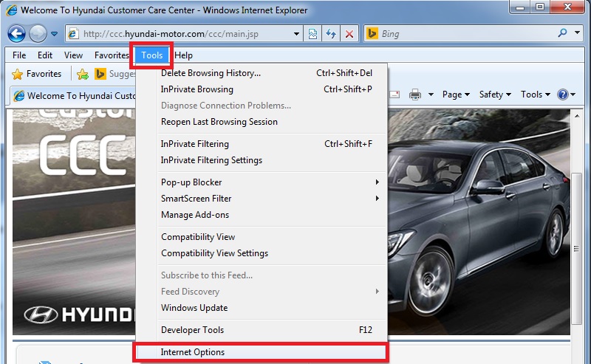Toggle InPrivate Filtering
This screenshot has height=364, width=591.
coord(262,144)
